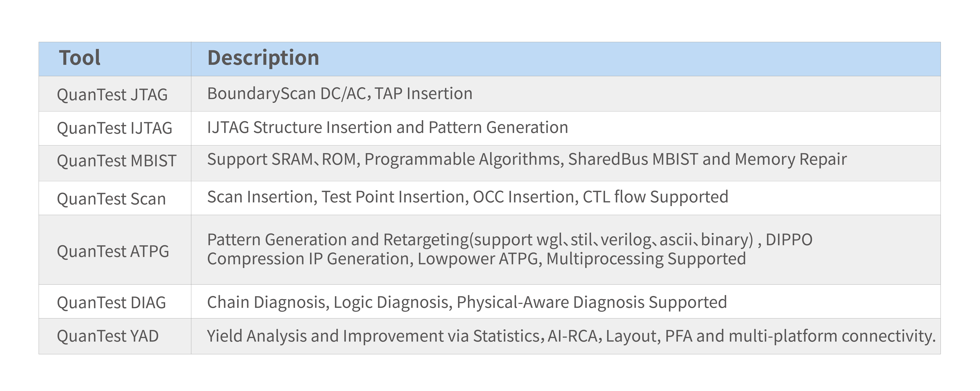The image size is (980, 391).
Task: Select the QuanTest MBIST cell
Action: click(x=116, y=161)
